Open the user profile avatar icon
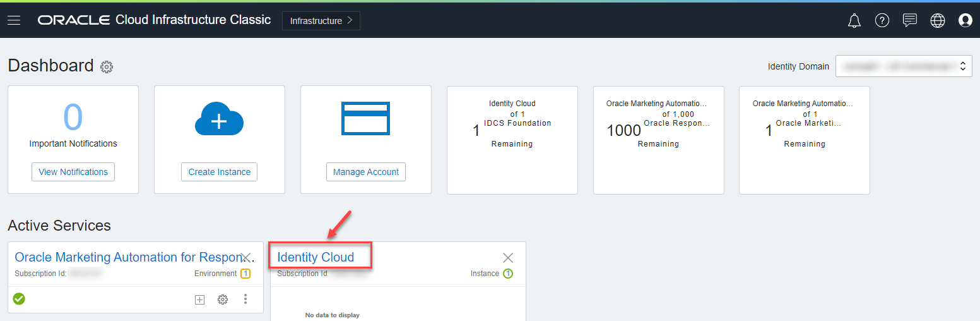Image resolution: width=980 pixels, height=321 pixels. pos(965,21)
